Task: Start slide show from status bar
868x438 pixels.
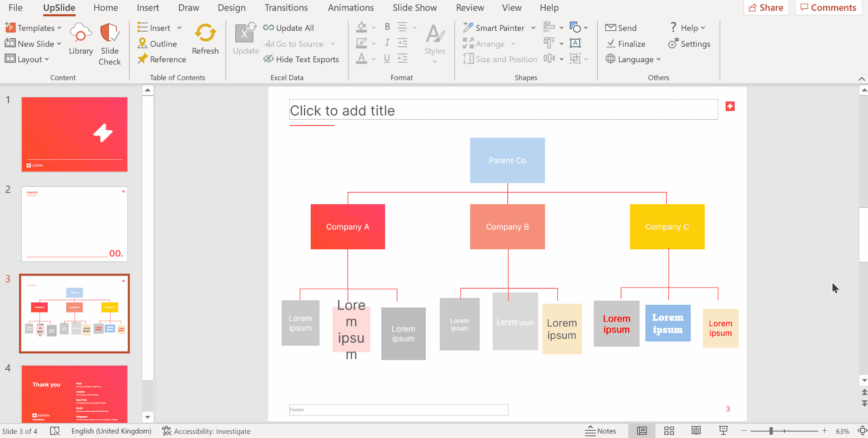Action: point(723,431)
